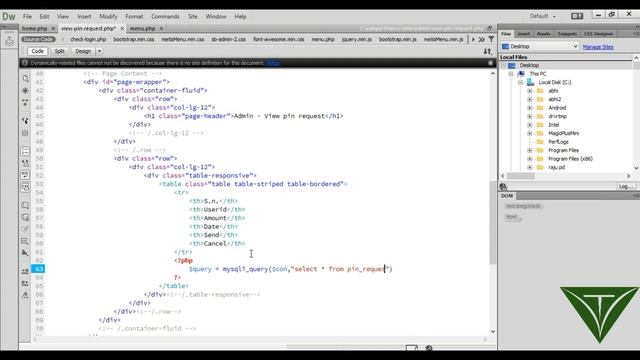Click the Select Parent Tag icon
Viewport: 640px width, 360px height.
pos(25,121)
